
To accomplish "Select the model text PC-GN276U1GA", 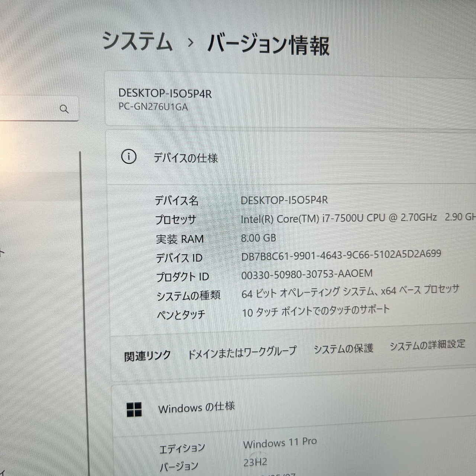I will 153,107.
